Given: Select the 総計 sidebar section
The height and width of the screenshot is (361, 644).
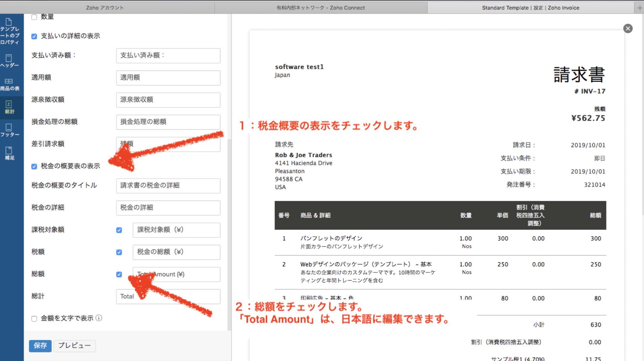Looking at the screenshot, I should [10, 107].
